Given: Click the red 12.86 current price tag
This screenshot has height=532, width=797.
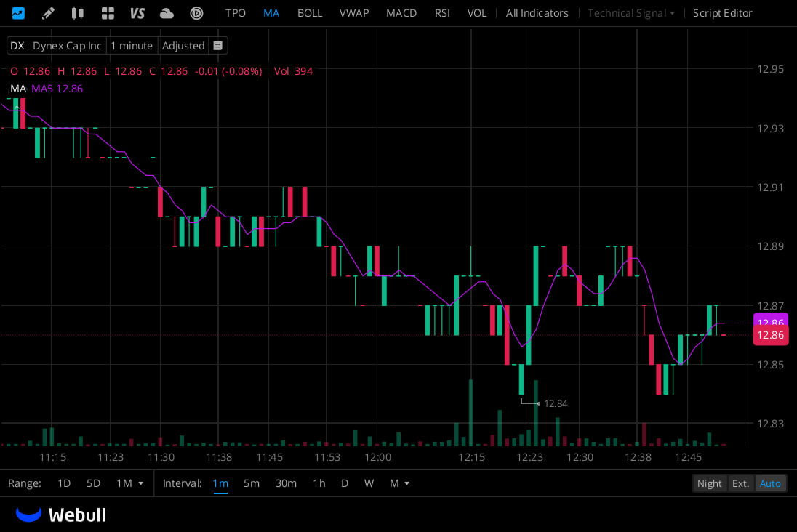Looking at the screenshot, I should click(771, 335).
